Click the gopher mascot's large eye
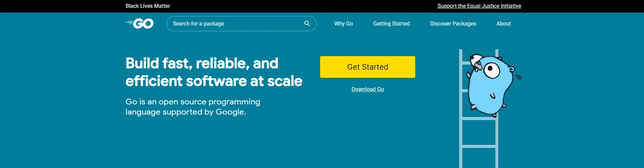Image resolution: width=644 pixels, height=168 pixels. pyautogui.click(x=491, y=70)
